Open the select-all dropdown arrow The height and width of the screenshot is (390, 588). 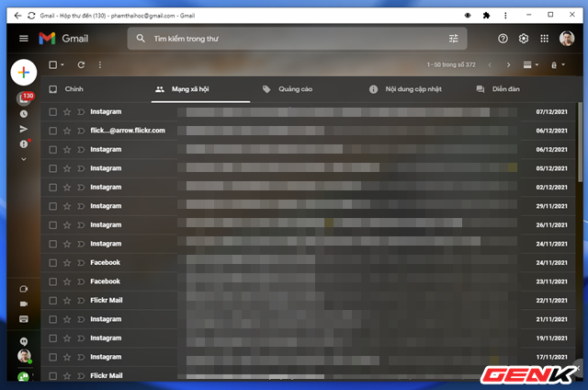pyautogui.click(x=62, y=64)
